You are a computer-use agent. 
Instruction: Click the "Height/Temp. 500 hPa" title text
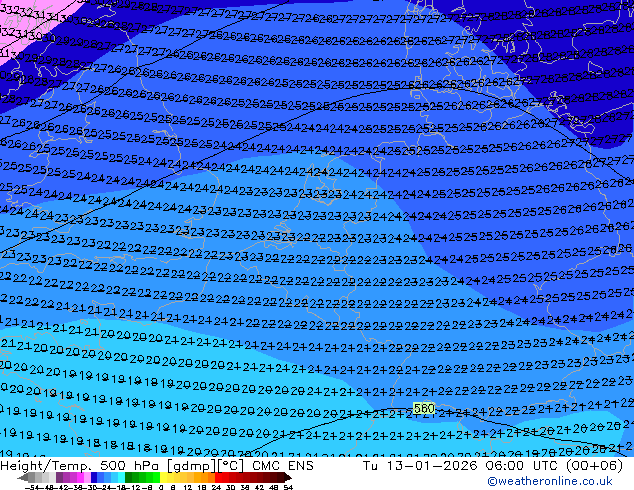[x=81, y=466]
